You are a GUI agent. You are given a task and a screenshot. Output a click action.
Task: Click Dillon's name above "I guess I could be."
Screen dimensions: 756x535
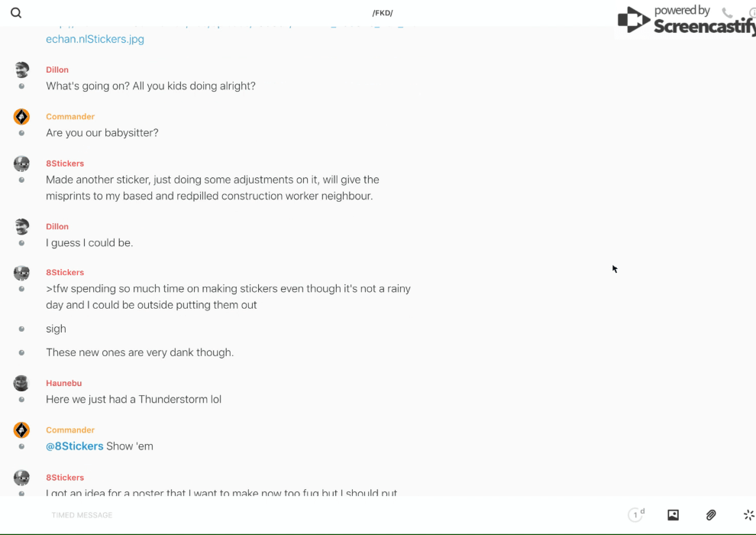click(57, 226)
